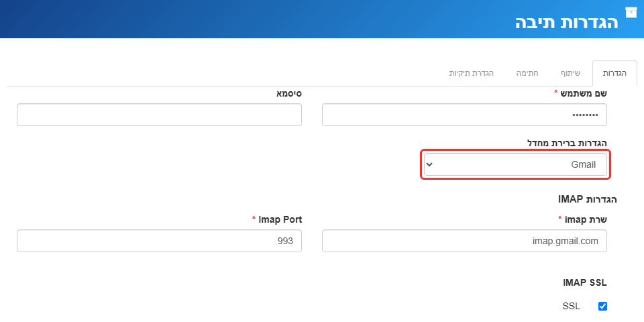Click the imap.gmail.com server field
This screenshot has width=644, height=322.
tap(464, 241)
